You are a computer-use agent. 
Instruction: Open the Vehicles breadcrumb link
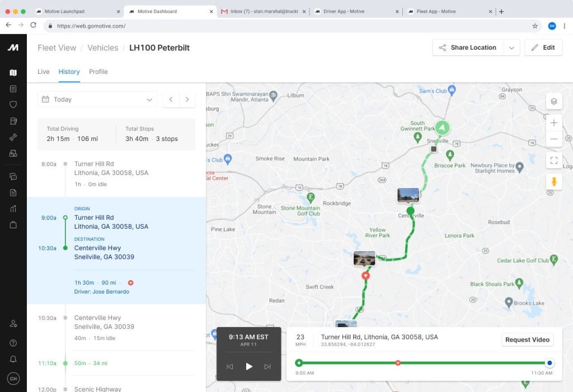(x=103, y=48)
